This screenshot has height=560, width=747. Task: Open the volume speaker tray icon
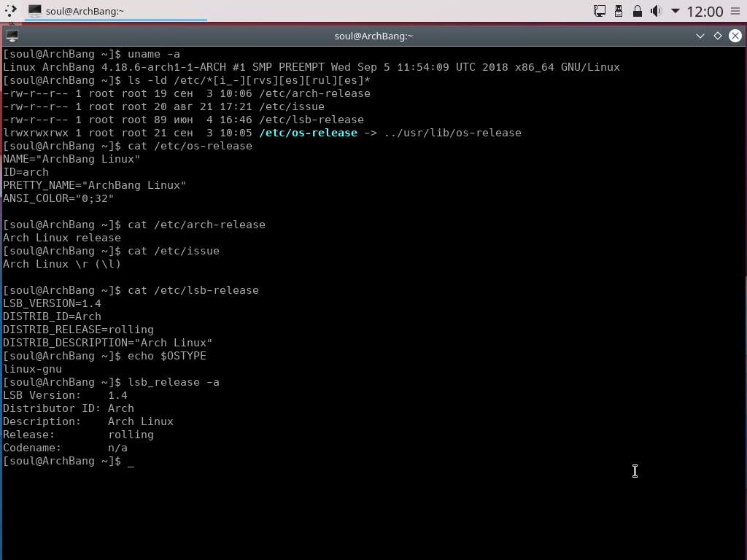pos(656,10)
